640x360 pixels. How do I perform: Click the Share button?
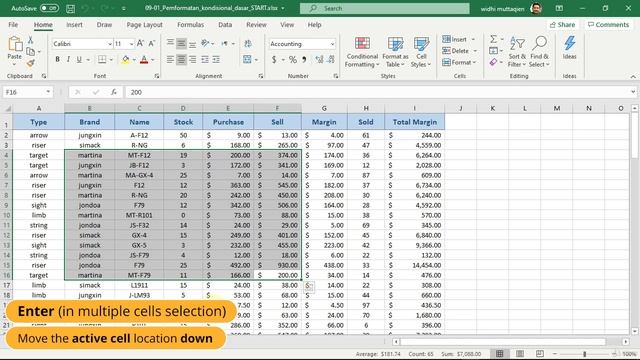(x=562, y=24)
